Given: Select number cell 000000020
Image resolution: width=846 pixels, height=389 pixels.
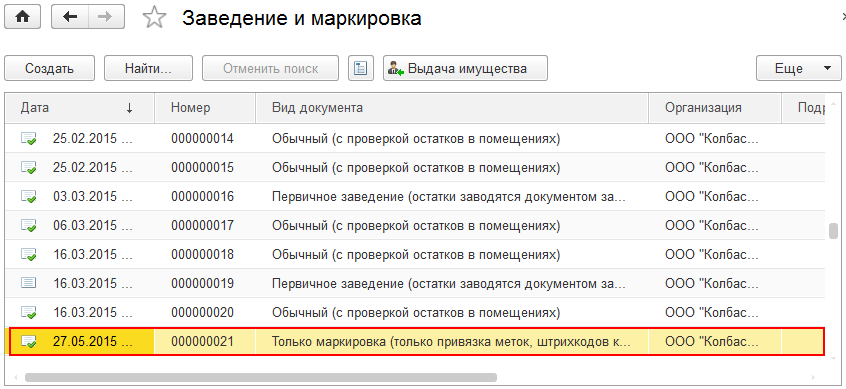Looking at the screenshot, I should coord(202,312).
